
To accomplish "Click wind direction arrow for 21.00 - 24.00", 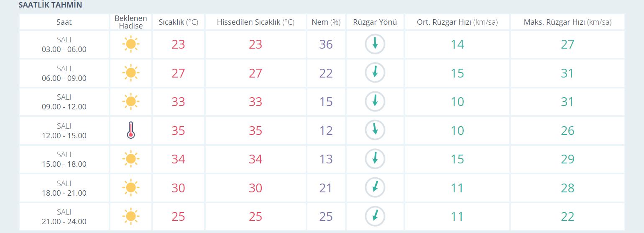I will point(375,216).
